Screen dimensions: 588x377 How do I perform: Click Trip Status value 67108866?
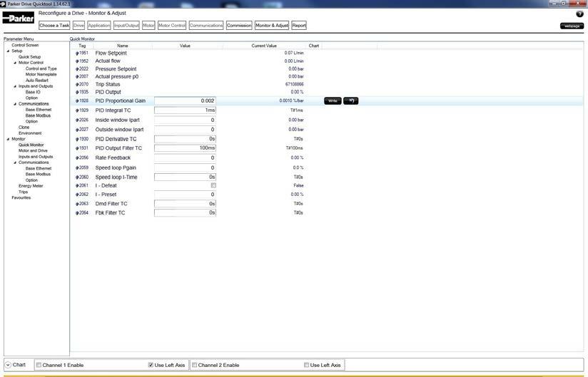295,84
